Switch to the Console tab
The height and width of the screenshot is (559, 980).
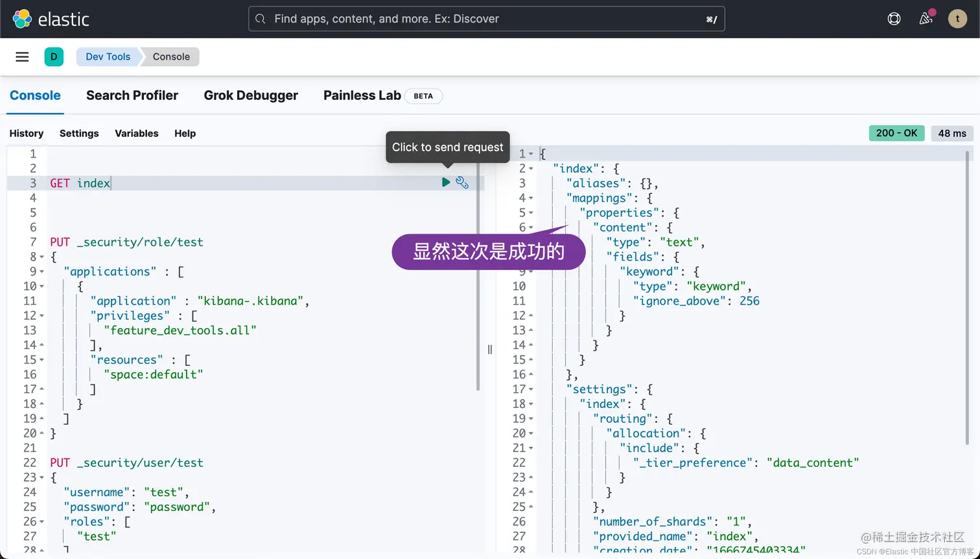(x=35, y=95)
